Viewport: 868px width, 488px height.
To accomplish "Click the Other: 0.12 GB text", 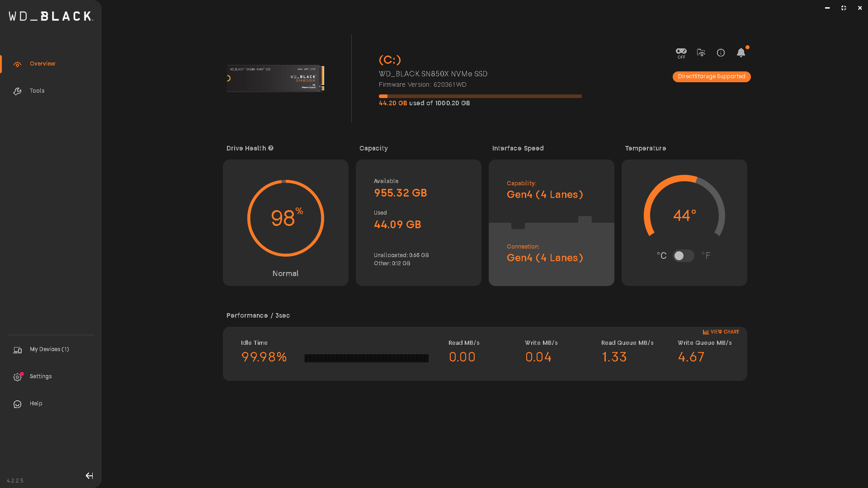I will pyautogui.click(x=392, y=263).
